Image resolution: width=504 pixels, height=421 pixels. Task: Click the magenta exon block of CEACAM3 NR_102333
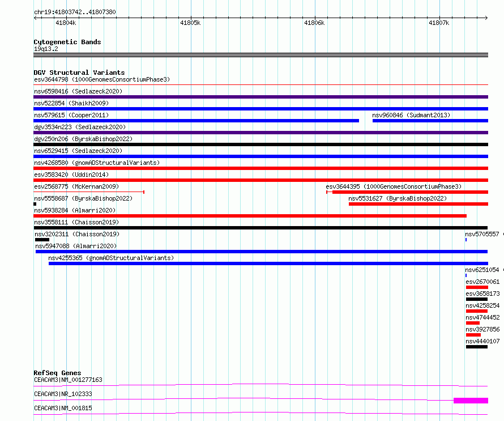(x=471, y=401)
